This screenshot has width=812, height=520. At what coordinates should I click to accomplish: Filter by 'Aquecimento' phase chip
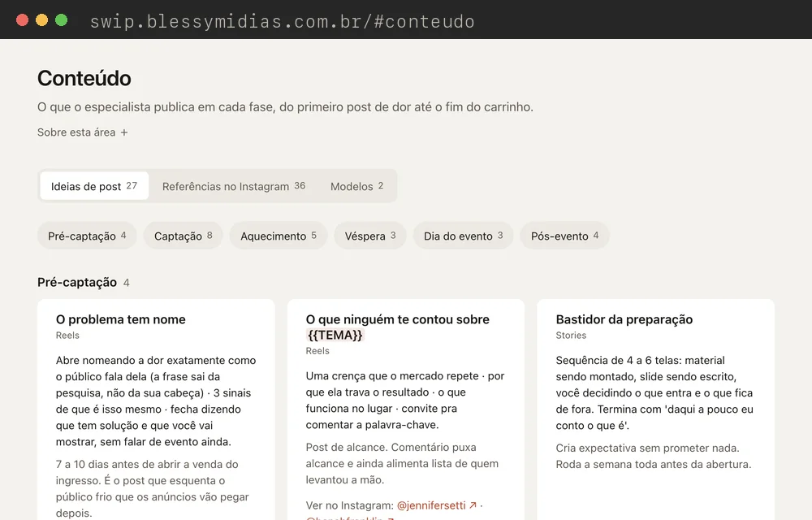278,236
